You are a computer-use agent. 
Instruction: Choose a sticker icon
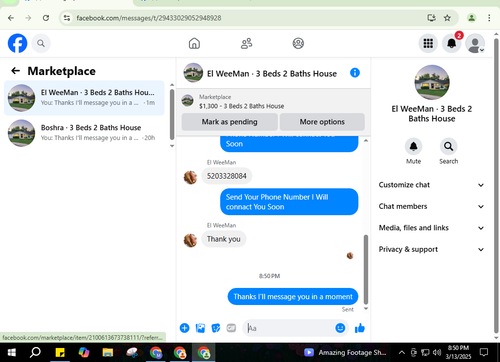216,328
